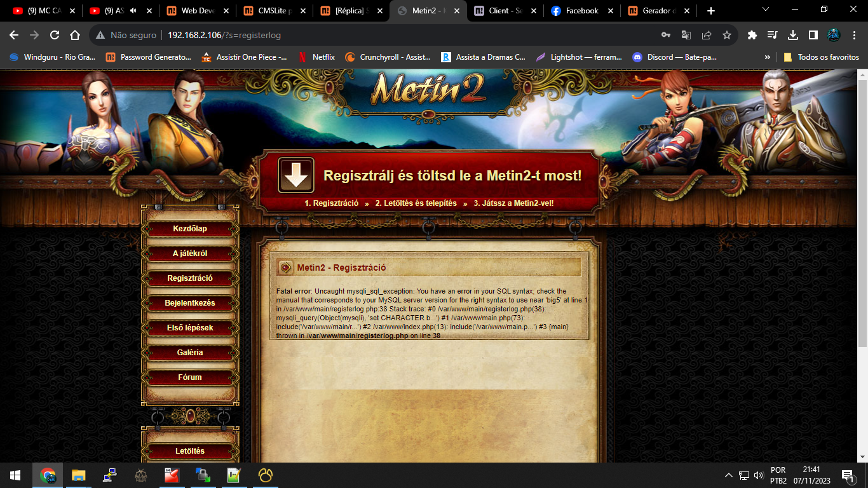
Task: Toggle the Chrome side panel
Action: click(x=813, y=36)
